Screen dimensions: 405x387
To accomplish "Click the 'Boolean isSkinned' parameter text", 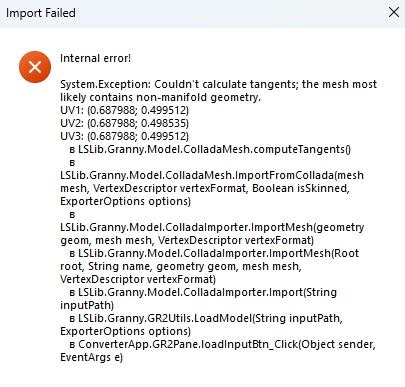I will click(301, 188).
